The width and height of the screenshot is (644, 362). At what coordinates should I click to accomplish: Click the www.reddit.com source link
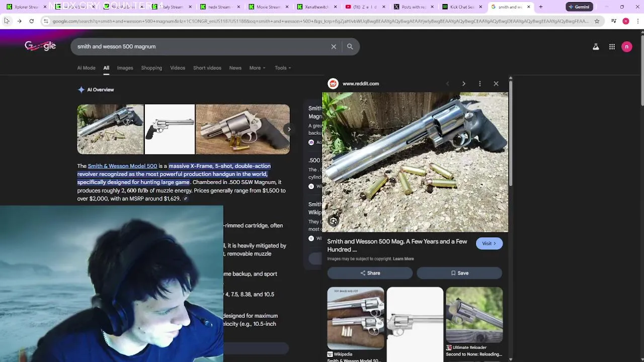click(361, 83)
